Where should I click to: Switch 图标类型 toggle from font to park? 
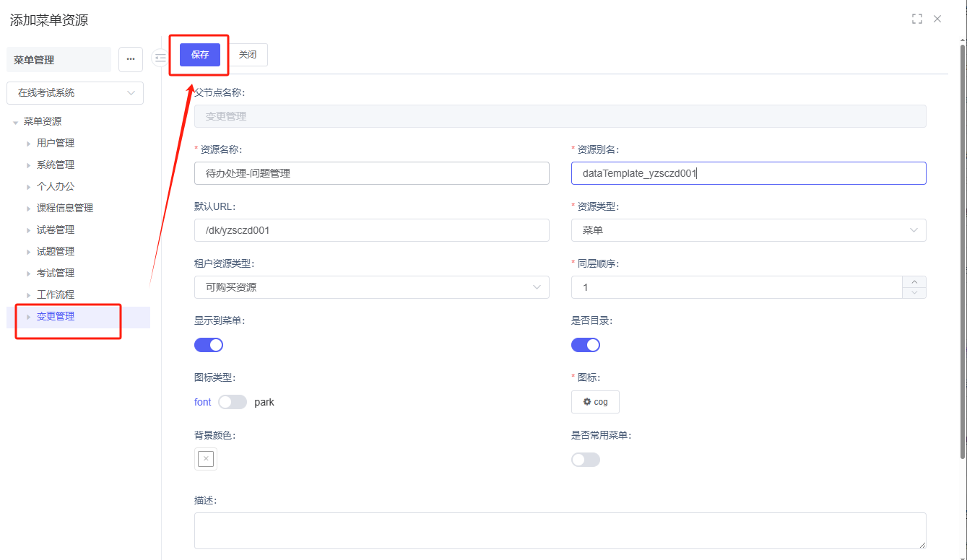tap(233, 402)
